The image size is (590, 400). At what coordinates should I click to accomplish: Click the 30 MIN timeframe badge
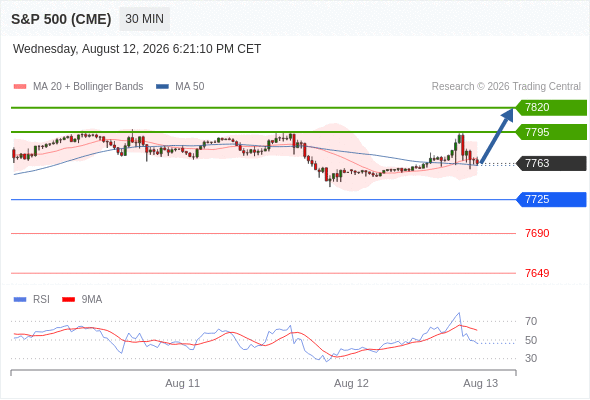point(144,19)
